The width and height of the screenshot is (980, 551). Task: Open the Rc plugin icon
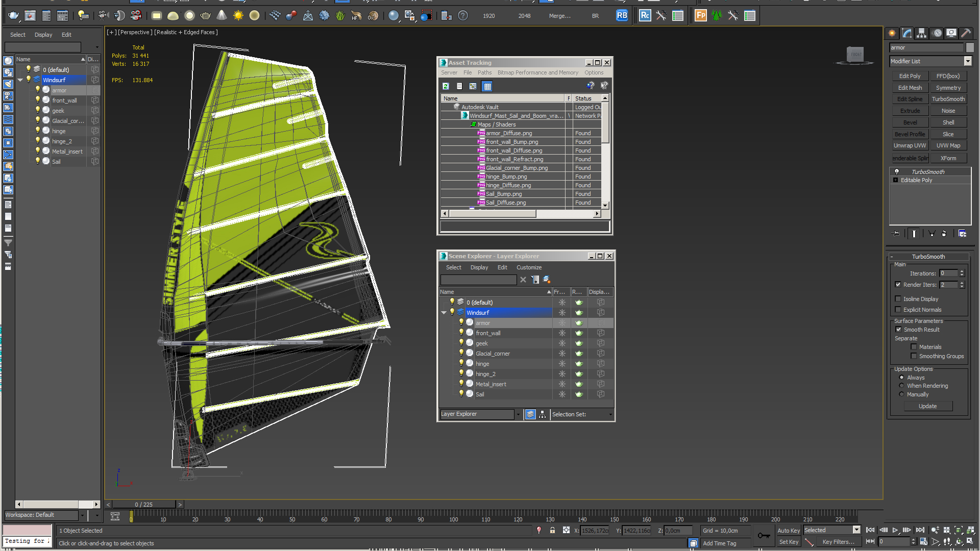click(x=645, y=15)
